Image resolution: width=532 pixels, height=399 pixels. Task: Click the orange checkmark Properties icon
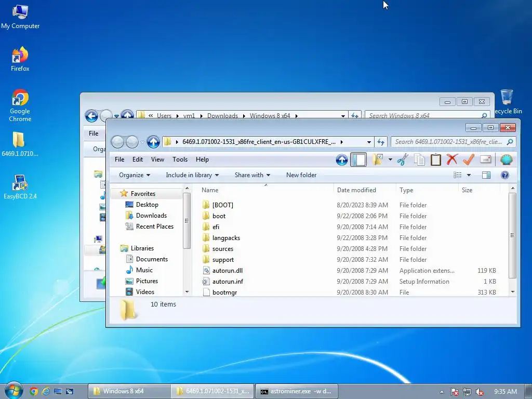[x=469, y=159]
